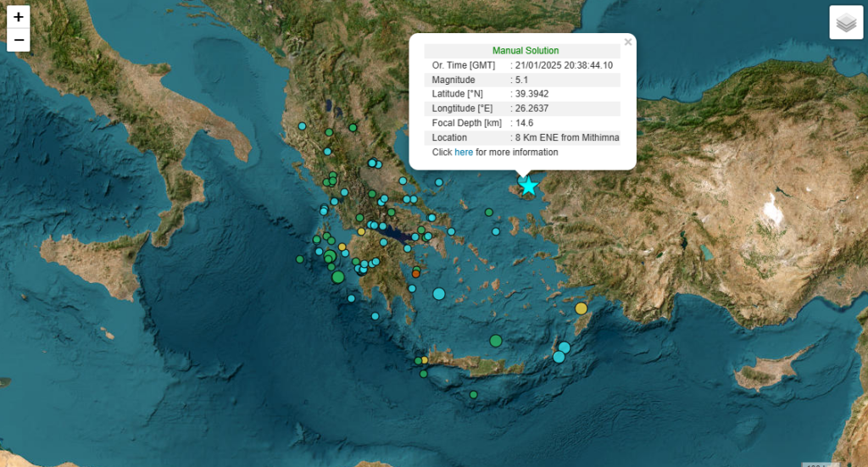This screenshot has width=868, height=467.
Task: Select the orange earthquake marker near Athens
Action: (x=415, y=273)
